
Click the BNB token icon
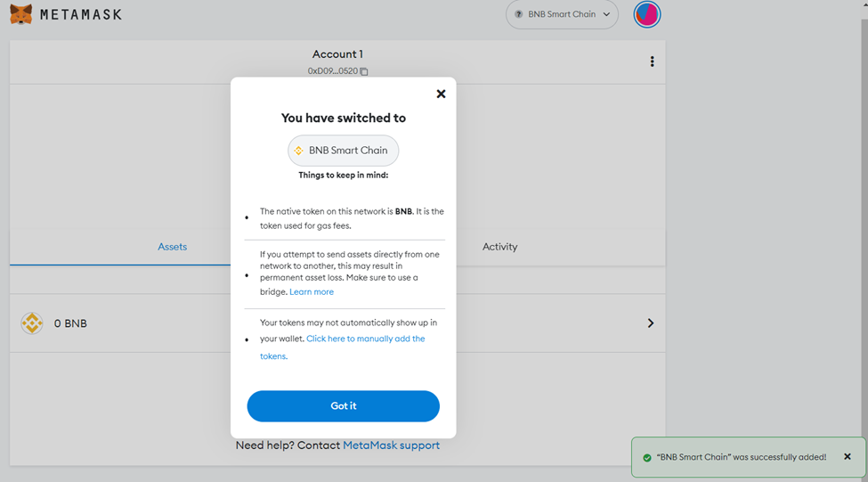point(32,323)
